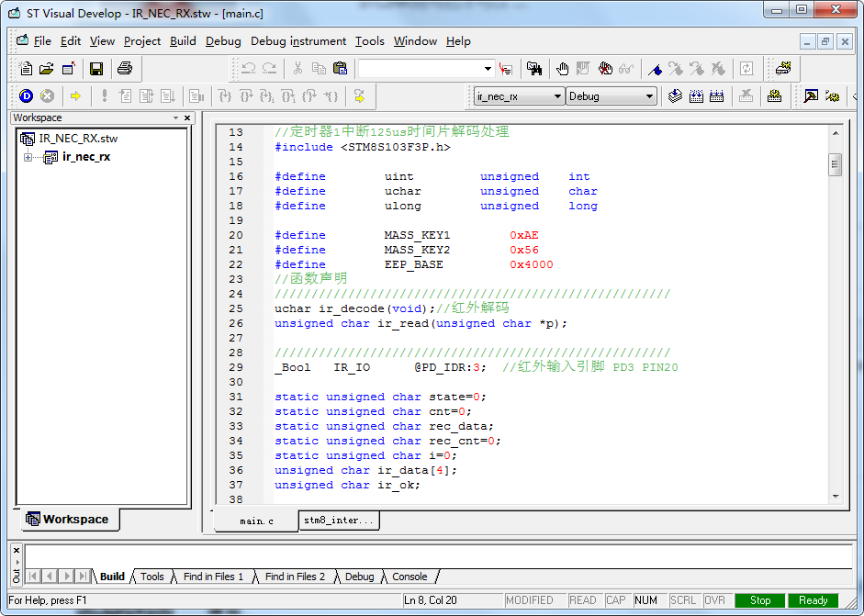Image resolution: width=864 pixels, height=616 pixels.
Task: Save the file with floppy disk icon
Action: (x=96, y=68)
